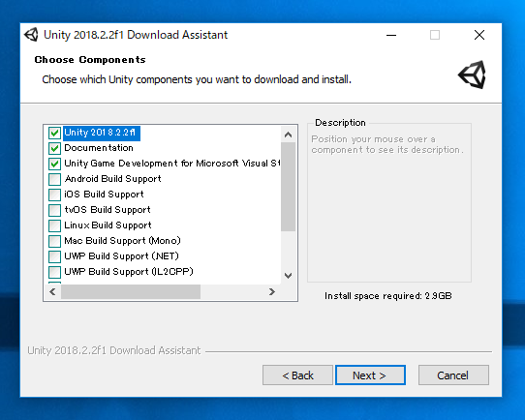Click 'Install space required: 2.9GB' text
The image size is (525, 420).
(388, 296)
